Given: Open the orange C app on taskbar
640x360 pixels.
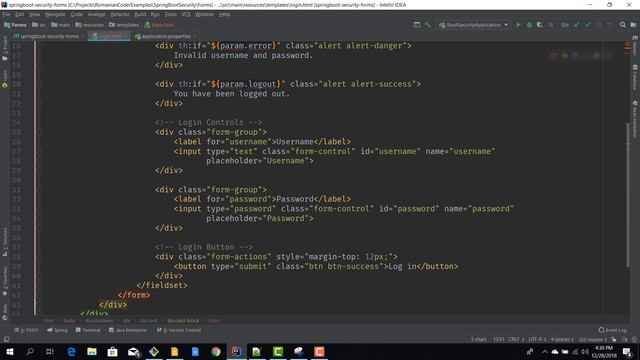Looking at the screenshot, I should pos(319,351).
